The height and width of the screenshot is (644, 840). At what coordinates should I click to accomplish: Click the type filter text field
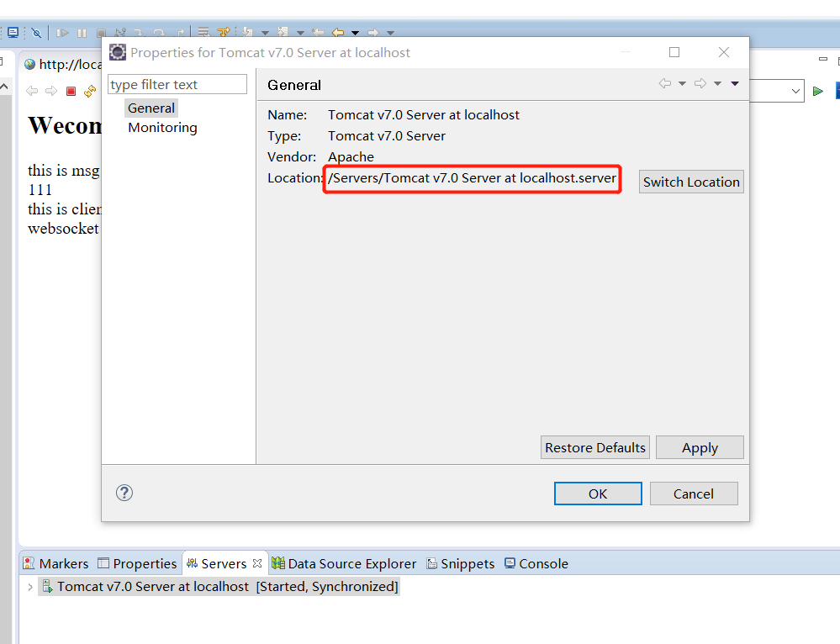pyautogui.click(x=177, y=85)
